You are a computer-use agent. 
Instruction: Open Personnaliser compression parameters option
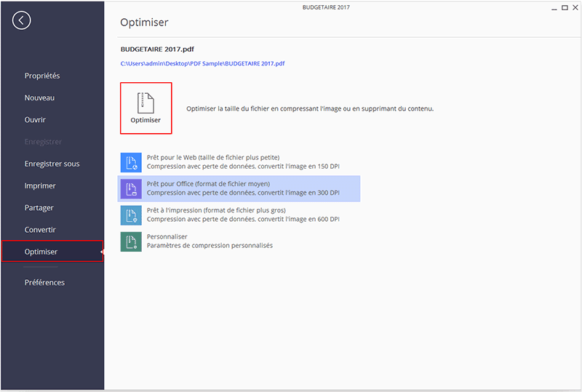tap(210, 241)
